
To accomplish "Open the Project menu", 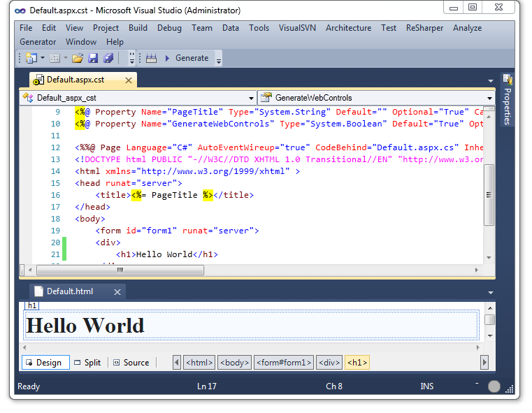I will click(x=106, y=28).
